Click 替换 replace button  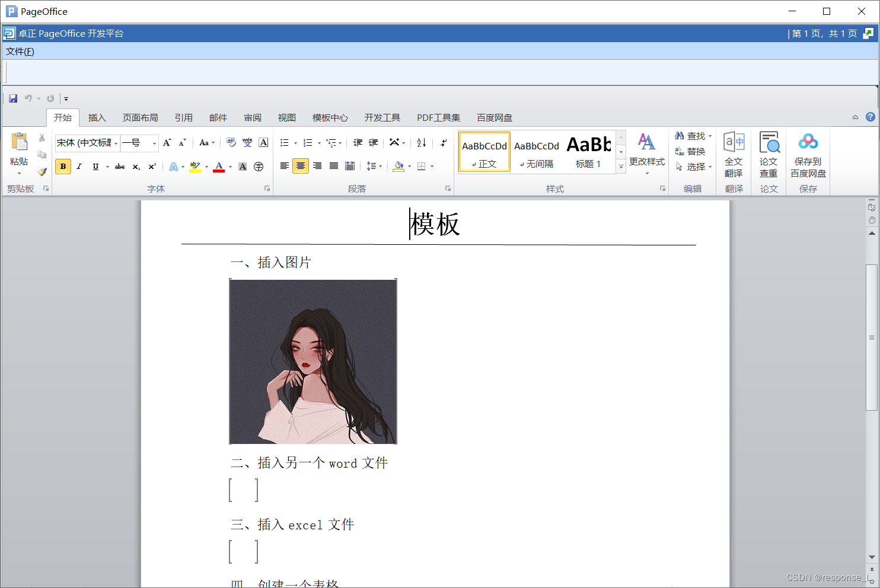tap(690, 151)
